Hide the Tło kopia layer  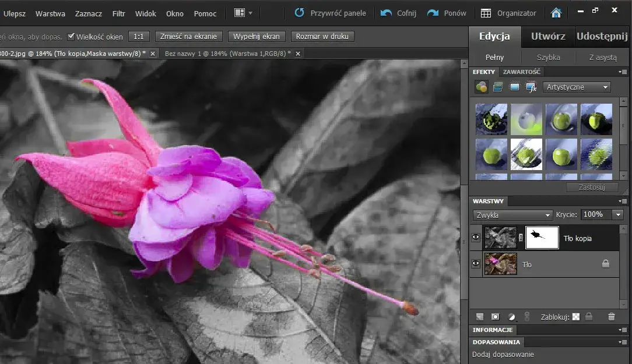[475, 237]
